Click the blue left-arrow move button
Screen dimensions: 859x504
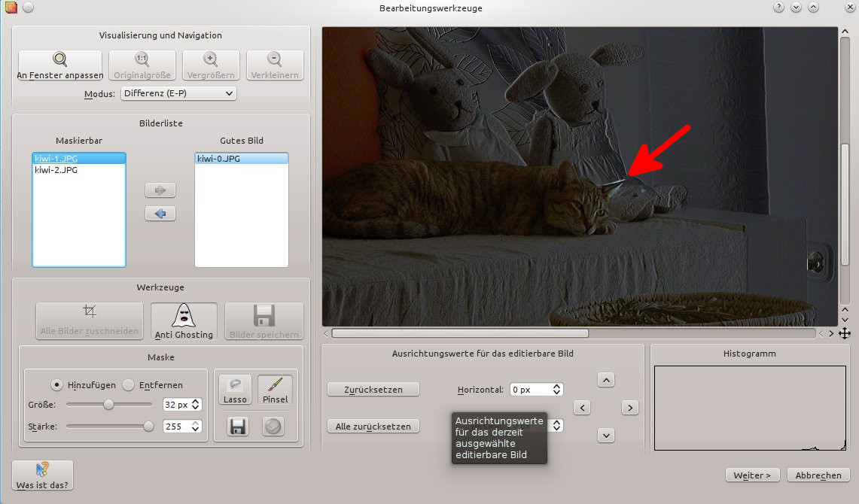pos(160,214)
